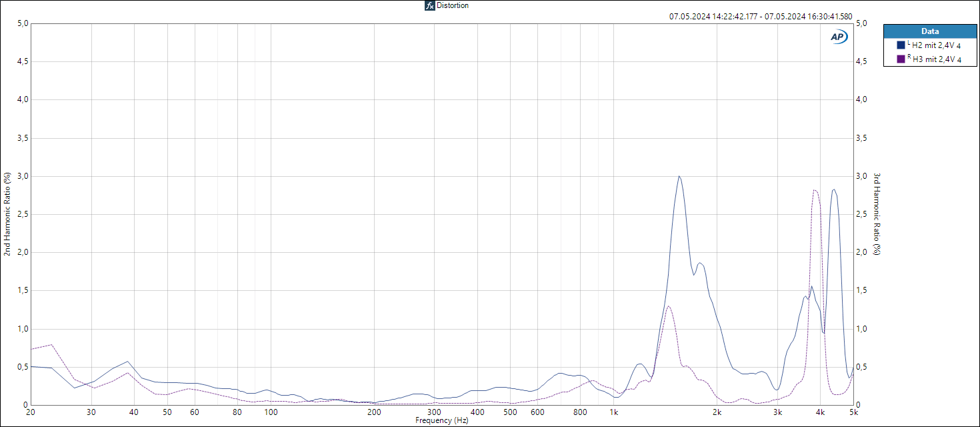The height and width of the screenshot is (427, 980).
Task: Click "2,5" on the 3rd Harmonic axis
Action: (x=861, y=214)
